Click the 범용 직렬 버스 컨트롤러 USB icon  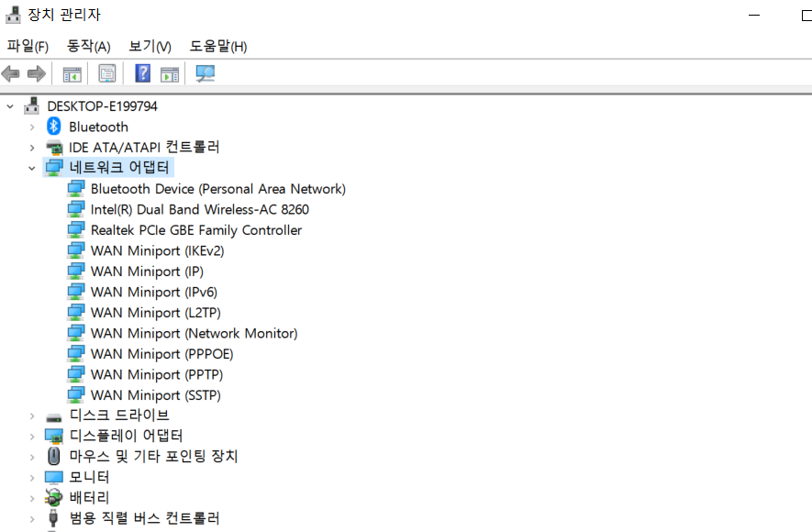(53, 518)
